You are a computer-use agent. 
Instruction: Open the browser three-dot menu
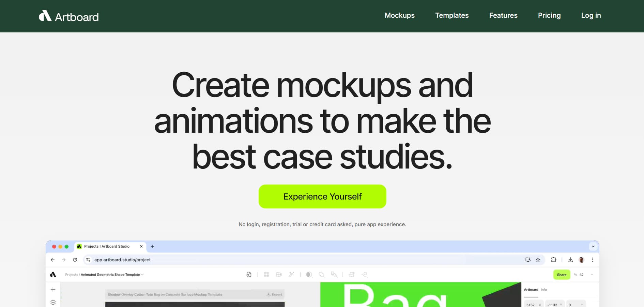click(593, 260)
